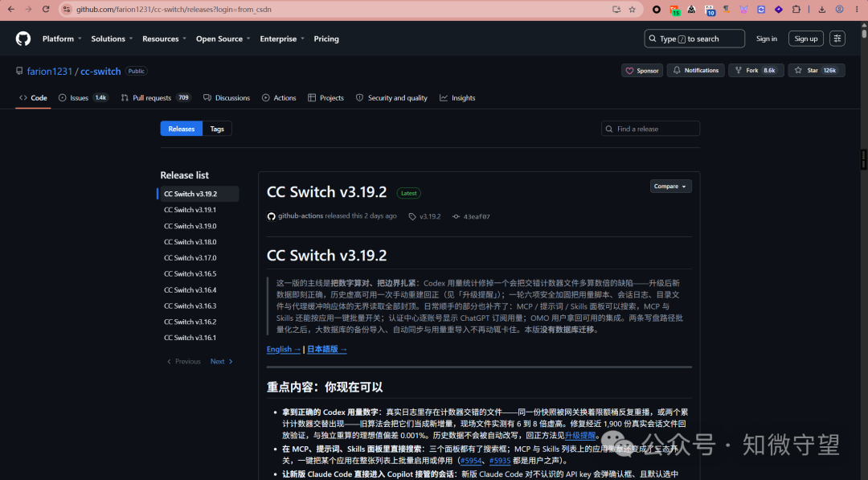Click the site info icon left of URL
This screenshot has width=868, height=480.
[x=67, y=10]
